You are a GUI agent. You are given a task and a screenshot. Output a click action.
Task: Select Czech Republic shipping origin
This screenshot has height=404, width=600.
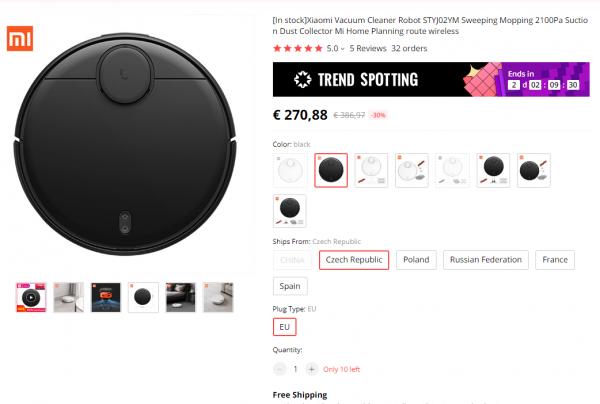click(x=354, y=260)
